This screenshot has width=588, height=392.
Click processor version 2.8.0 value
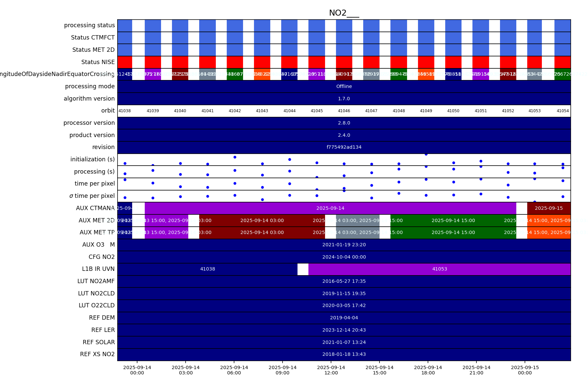pyautogui.click(x=344, y=123)
